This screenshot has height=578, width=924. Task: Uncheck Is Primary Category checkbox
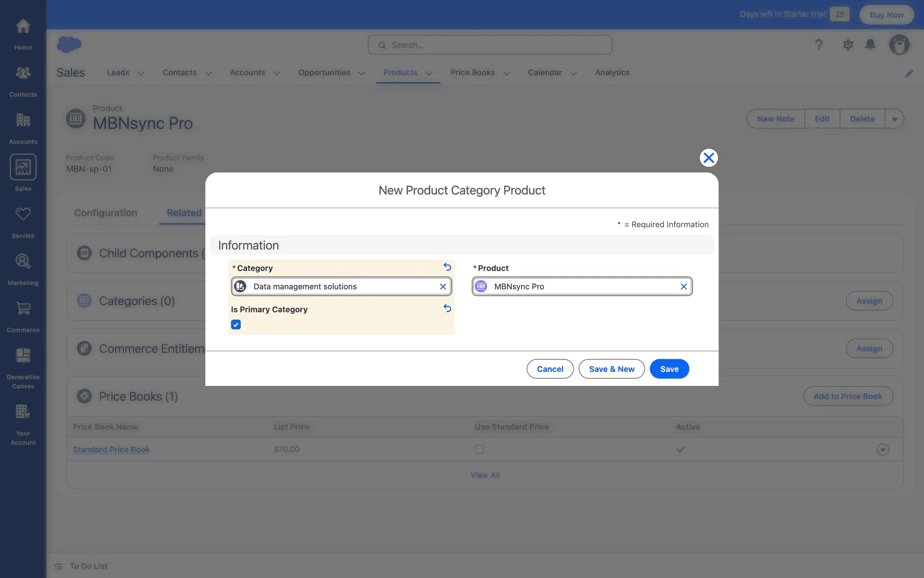click(236, 325)
